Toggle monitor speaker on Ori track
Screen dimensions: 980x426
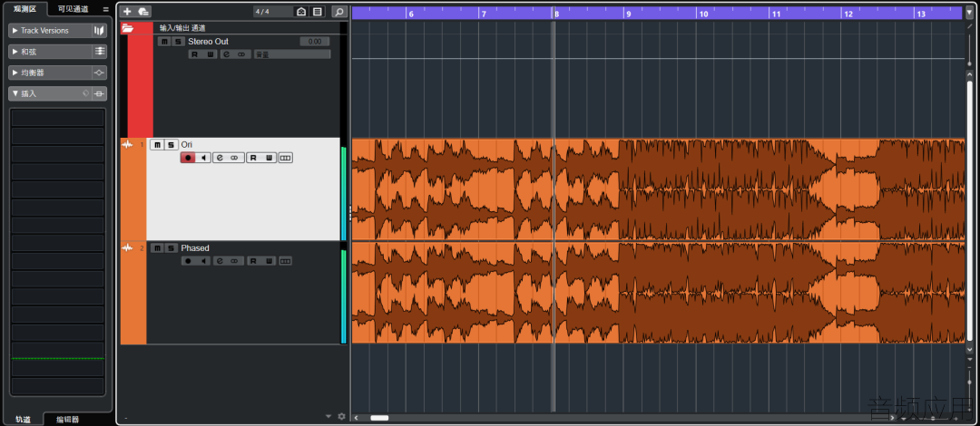pos(204,158)
